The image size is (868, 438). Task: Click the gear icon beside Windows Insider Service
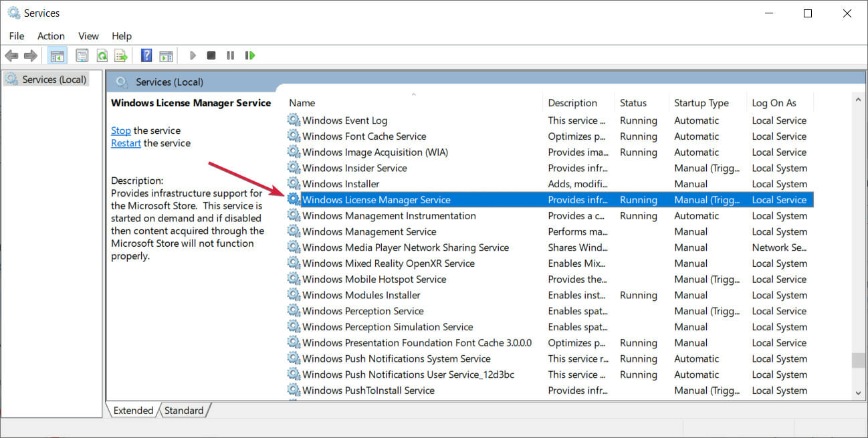click(x=294, y=168)
